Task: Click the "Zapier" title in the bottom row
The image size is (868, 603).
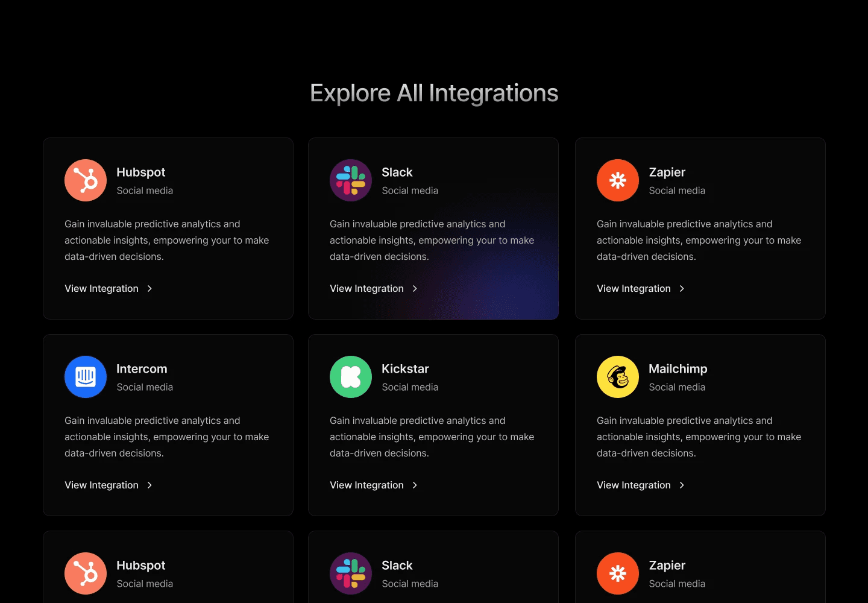Action: (667, 566)
